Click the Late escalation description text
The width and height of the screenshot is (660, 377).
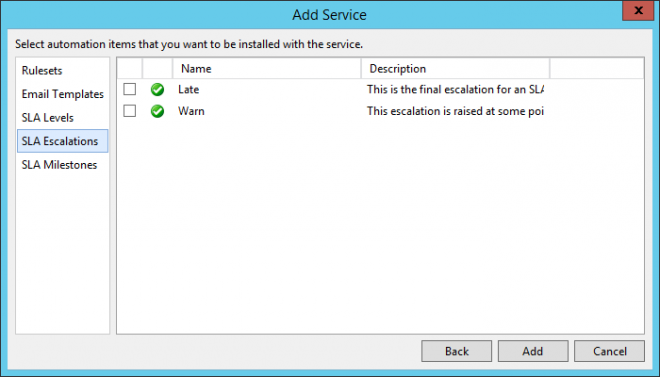point(455,89)
